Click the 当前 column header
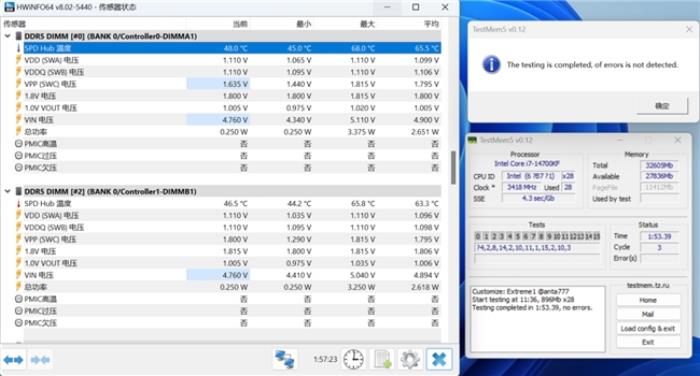Viewport: 700px width, 376px height. [240, 24]
